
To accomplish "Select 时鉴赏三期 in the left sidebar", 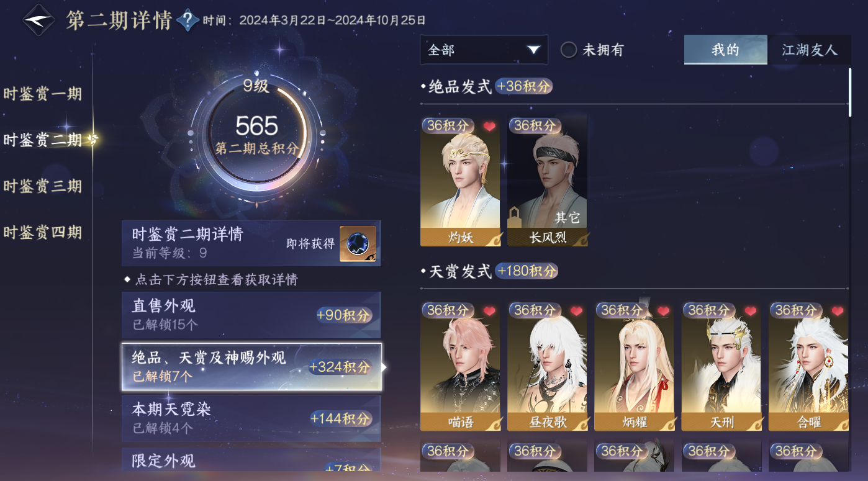I will point(43,186).
